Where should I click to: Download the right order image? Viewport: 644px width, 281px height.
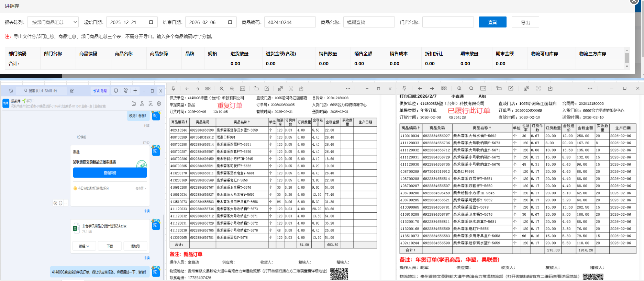coord(550,88)
